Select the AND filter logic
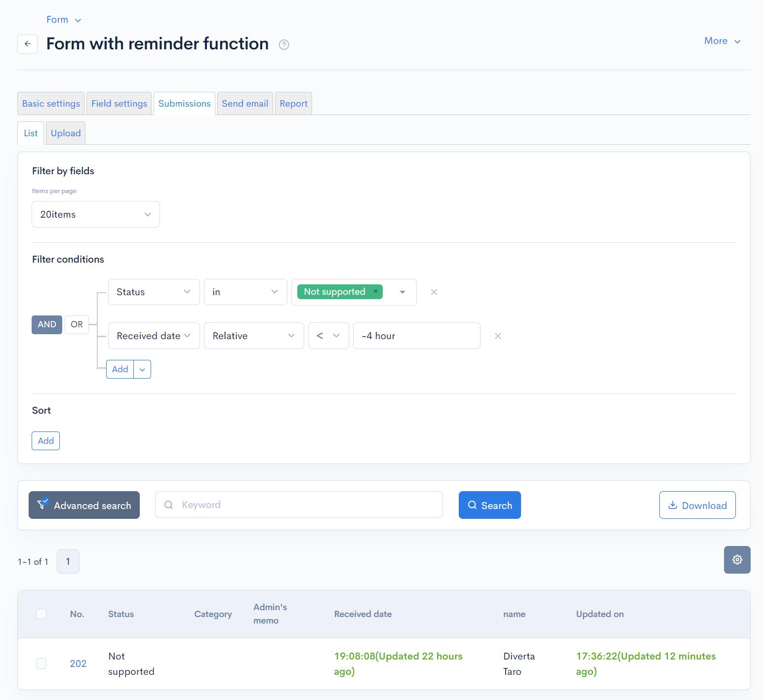 point(47,324)
